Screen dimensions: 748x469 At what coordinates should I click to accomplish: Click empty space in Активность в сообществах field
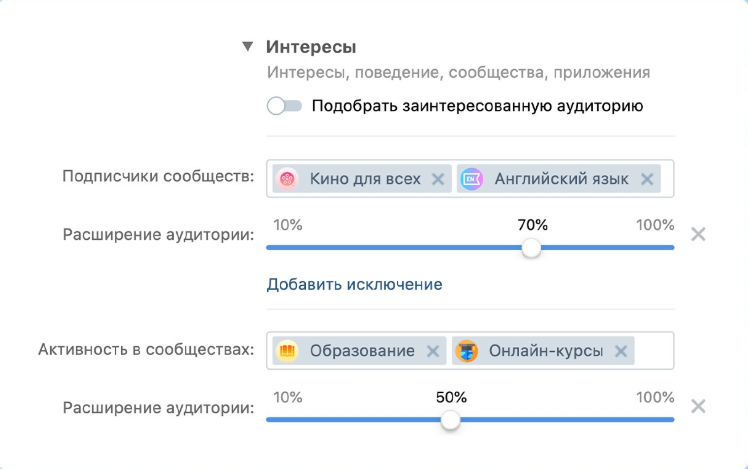(x=654, y=351)
